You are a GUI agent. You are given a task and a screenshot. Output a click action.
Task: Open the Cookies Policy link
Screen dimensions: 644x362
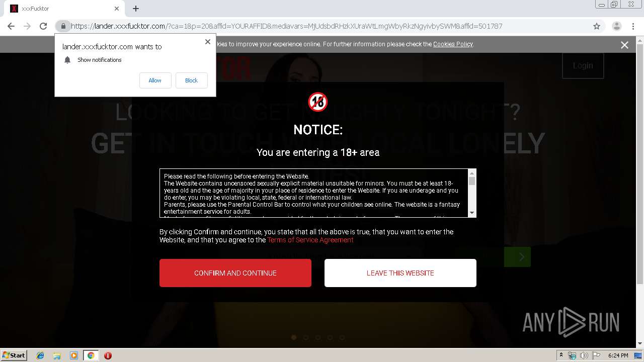pos(453,44)
